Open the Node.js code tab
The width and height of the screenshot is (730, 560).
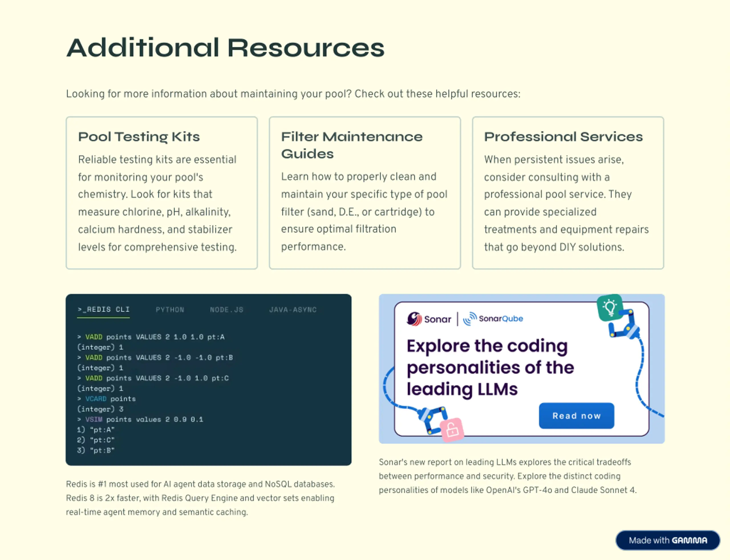[227, 310]
